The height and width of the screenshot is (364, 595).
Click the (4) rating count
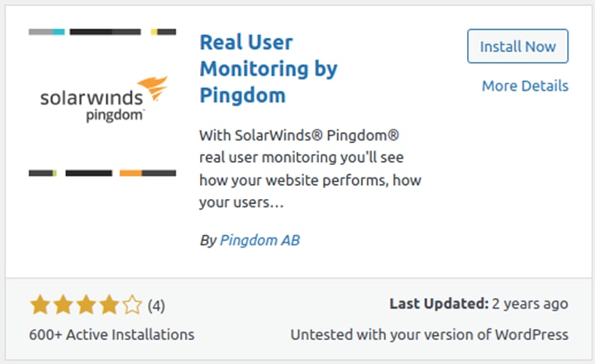[x=156, y=305]
